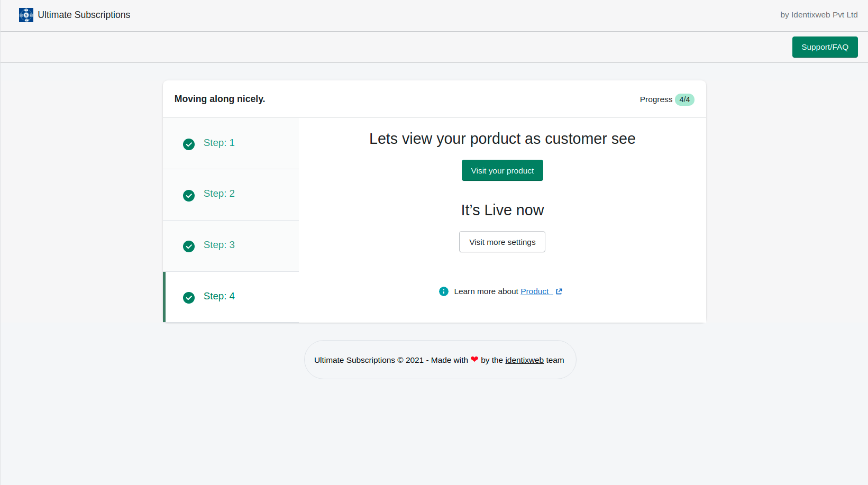This screenshot has width=868, height=485.
Task: Select the Step: 2 tab
Action: (231, 195)
